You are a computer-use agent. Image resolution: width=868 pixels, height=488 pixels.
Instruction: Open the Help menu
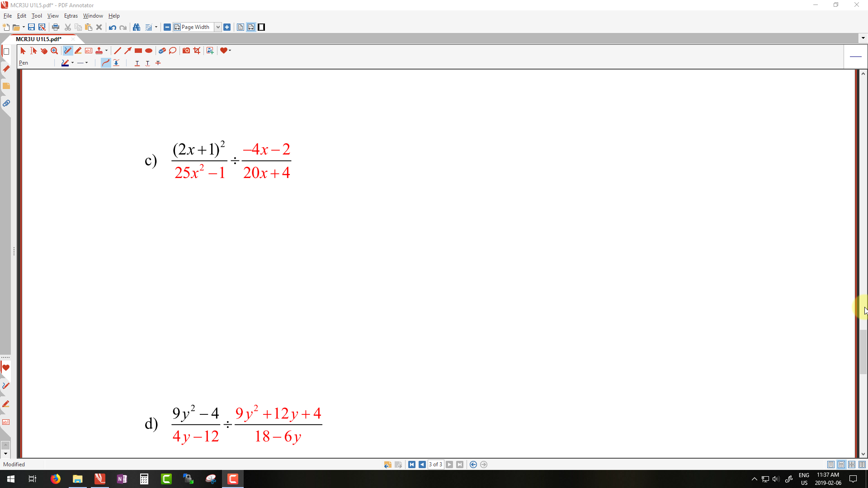click(x=114, y=15)
